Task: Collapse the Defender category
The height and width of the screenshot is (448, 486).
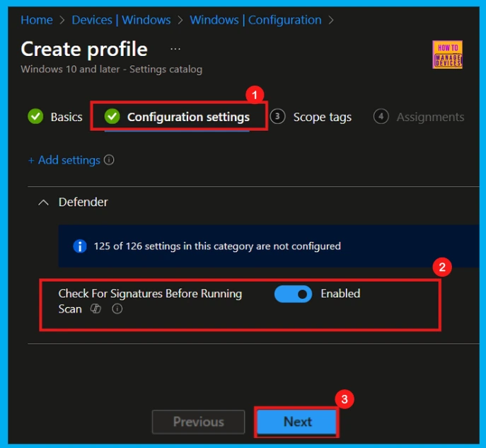Action: (43, 202)
